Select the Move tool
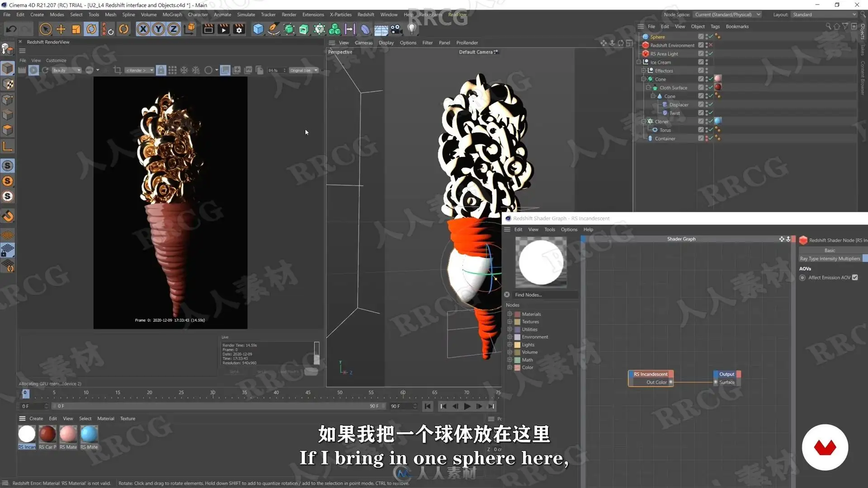This screenshot has height=488, width=868. click(x=61, y=29)
